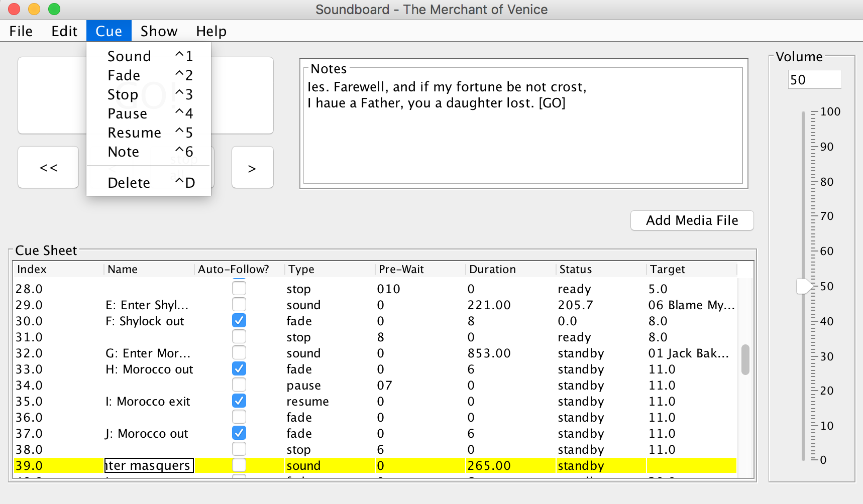
Task: Toggle Auto-Follow for cue 34.0 pause
Action: pos(239,385)
